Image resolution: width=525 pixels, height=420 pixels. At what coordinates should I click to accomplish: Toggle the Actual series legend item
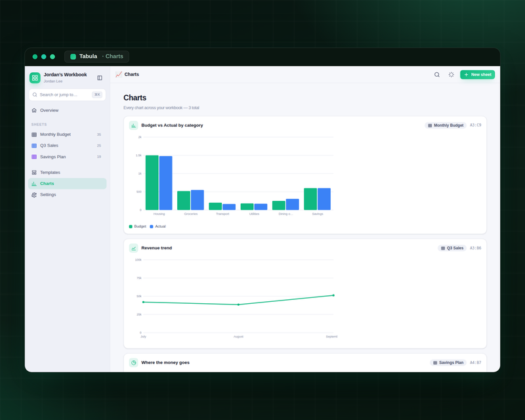coord(157,226)
